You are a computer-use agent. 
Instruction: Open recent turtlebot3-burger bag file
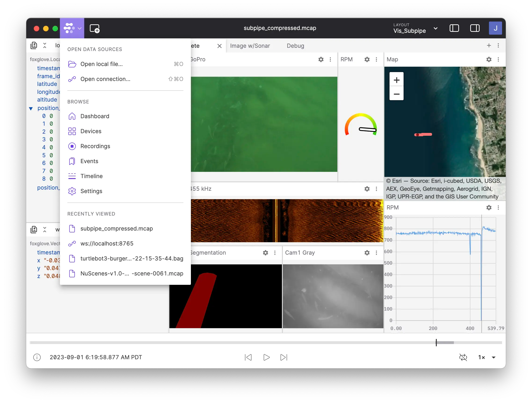click(125, 258)
